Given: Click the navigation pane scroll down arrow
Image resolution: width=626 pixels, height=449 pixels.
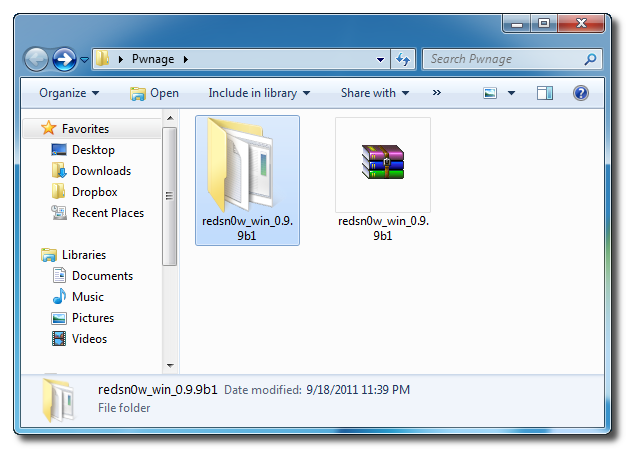Looking at the screenshot, I should [x=170, y=366].
